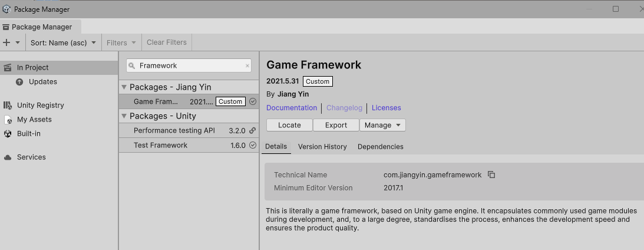Click the Minimum Editor Version value 2017.1
Screen dimensions: 644x250
tap(393, 188)
